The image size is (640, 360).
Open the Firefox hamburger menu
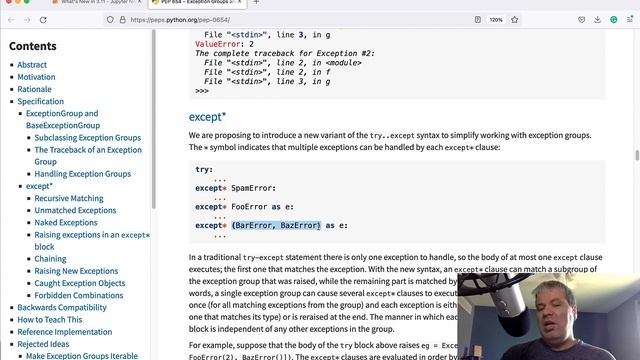coord(630,20)
